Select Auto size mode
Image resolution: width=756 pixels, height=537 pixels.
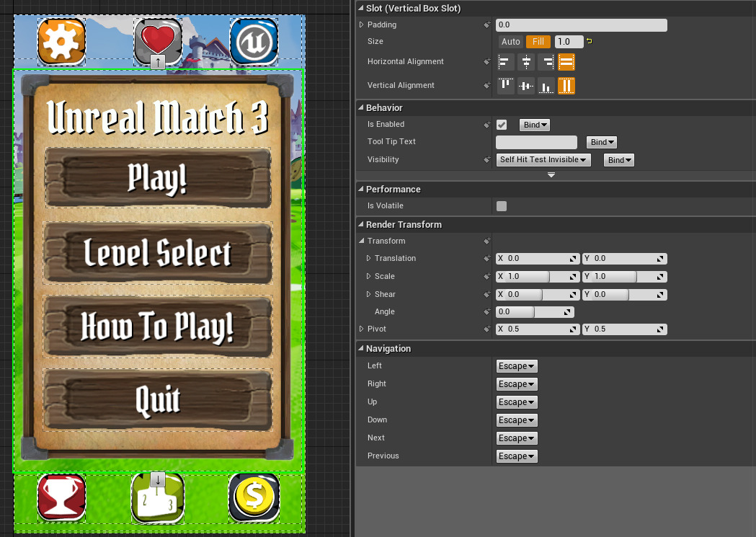coord(511,42)
